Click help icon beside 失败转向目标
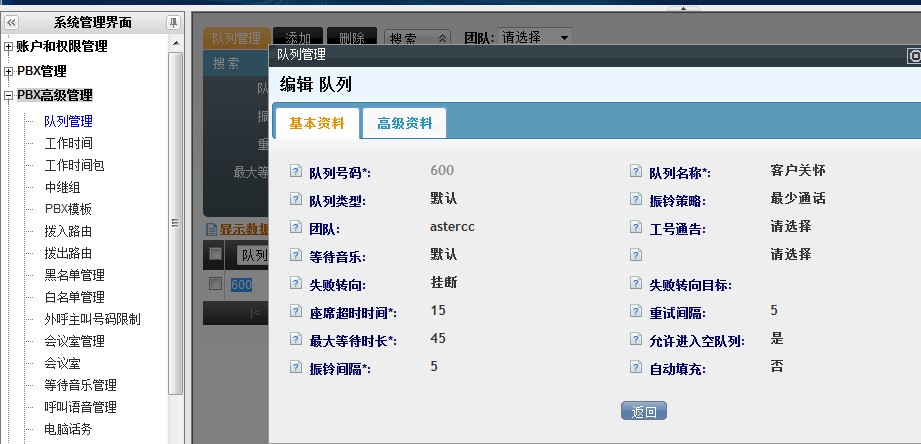Screen dimensions: 921x444 (635, 284)
